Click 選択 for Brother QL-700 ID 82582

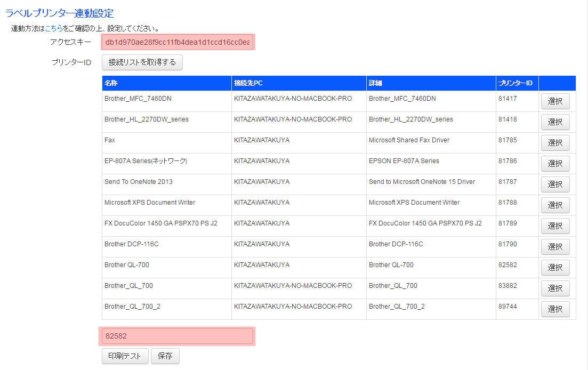click(555, 268)
